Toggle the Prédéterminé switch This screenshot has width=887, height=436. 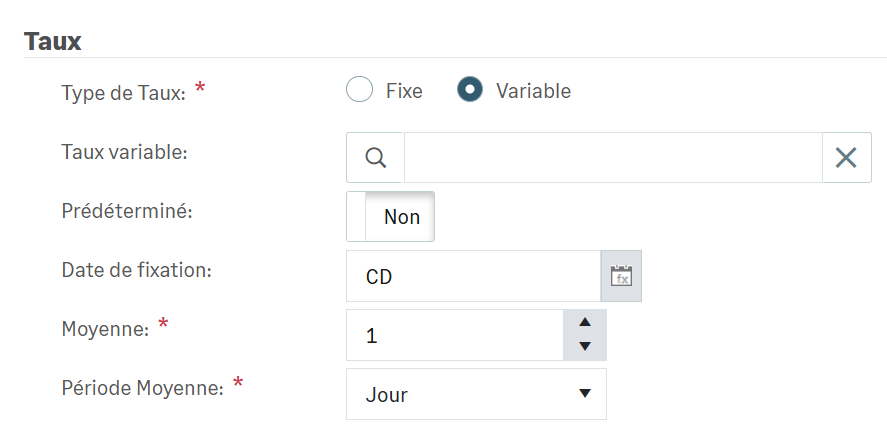(x=390, y=217)
